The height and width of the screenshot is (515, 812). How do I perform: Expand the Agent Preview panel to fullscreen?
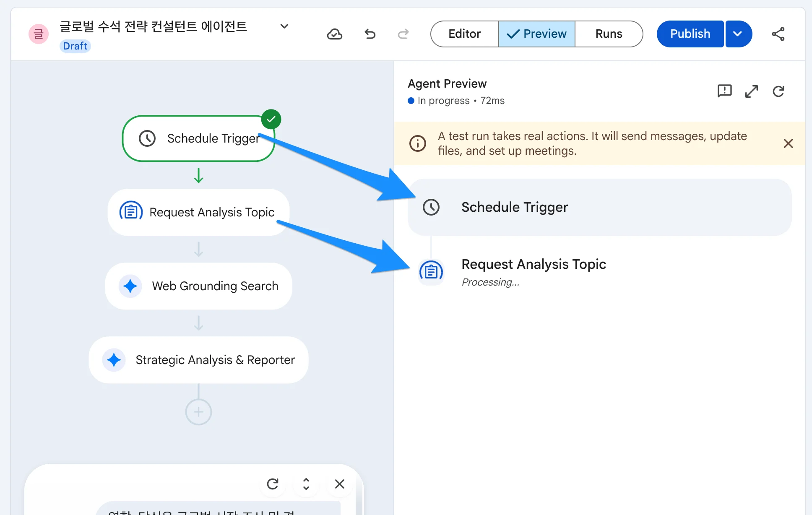[x=751, y=91]
